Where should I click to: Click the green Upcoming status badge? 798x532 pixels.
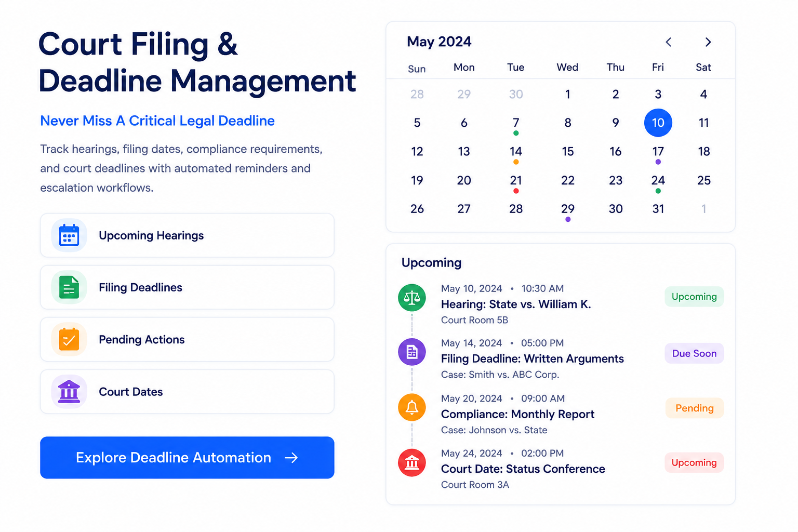[694, 297]
